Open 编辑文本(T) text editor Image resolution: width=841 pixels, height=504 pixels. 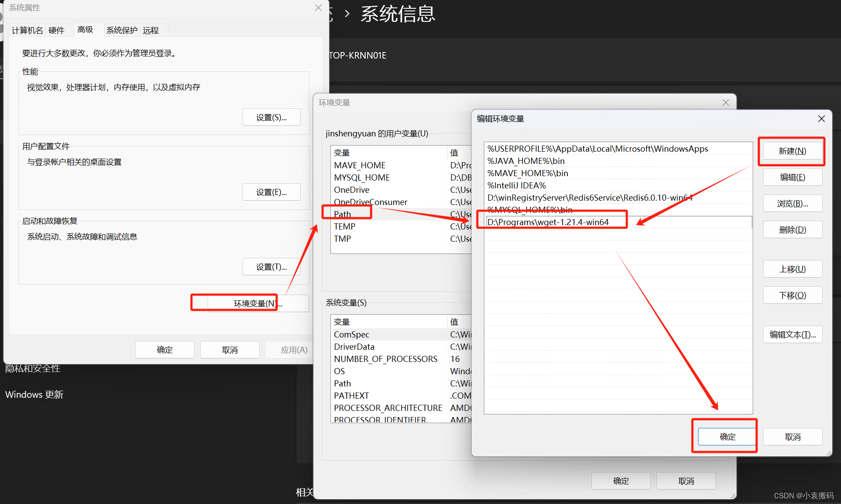pos(792,334)
